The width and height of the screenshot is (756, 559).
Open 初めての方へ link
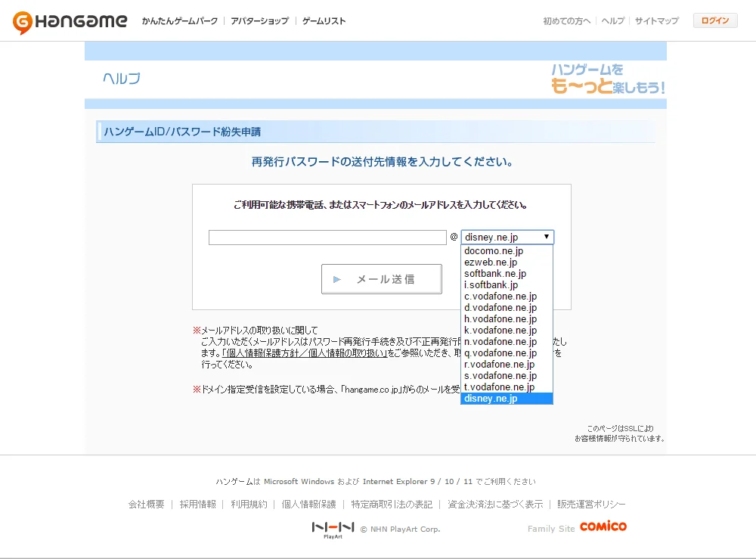[566, 20]
